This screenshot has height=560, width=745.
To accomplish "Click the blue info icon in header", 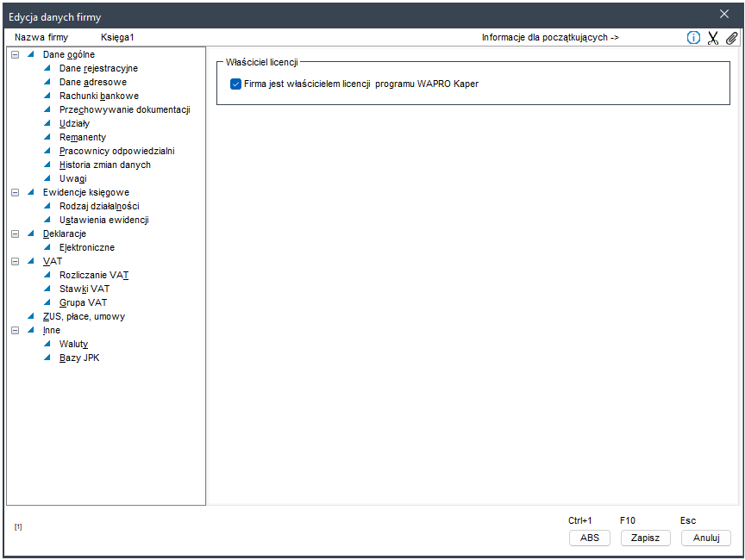I will pyautogui.click(x=693, y=38).
